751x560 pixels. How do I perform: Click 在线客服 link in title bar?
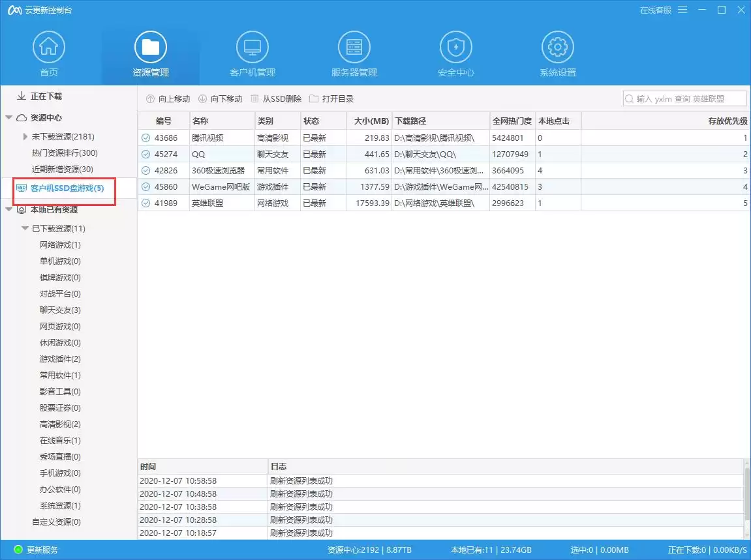(655, 10)
